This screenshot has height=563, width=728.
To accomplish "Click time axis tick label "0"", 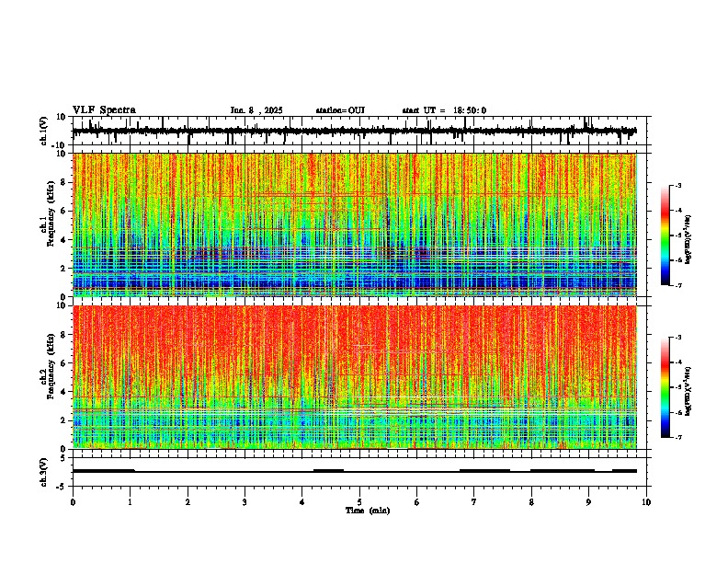I will tap(73, 502).
